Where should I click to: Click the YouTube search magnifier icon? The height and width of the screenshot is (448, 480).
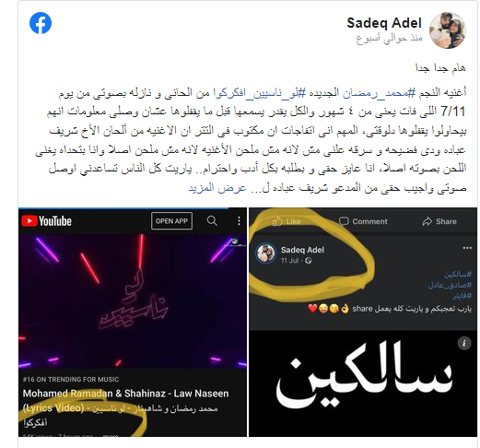212,220
